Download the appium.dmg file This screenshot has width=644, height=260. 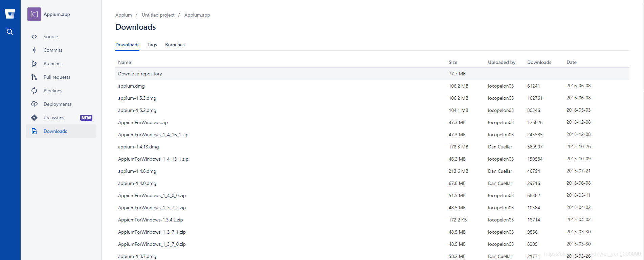click(131, 86)
